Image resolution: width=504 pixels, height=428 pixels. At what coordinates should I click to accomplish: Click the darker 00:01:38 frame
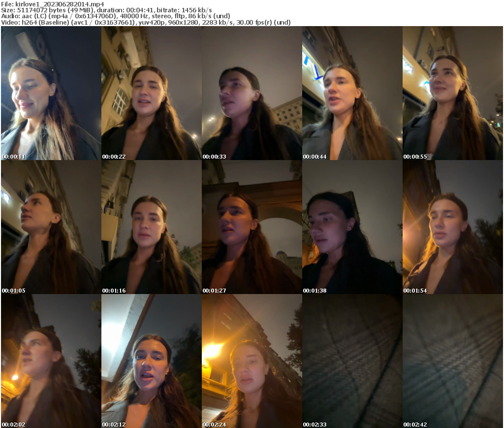(x=352, y=227)
